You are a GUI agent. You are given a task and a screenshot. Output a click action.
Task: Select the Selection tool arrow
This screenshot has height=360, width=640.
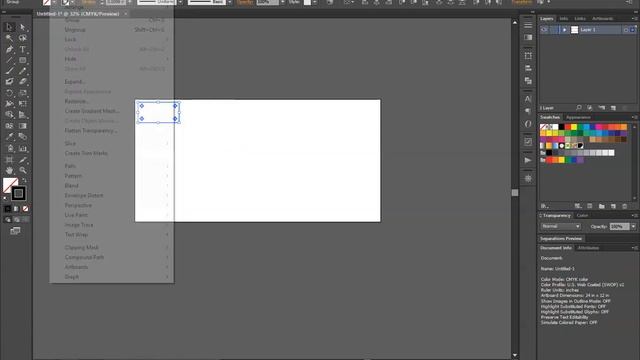click(x=9, y=27)
